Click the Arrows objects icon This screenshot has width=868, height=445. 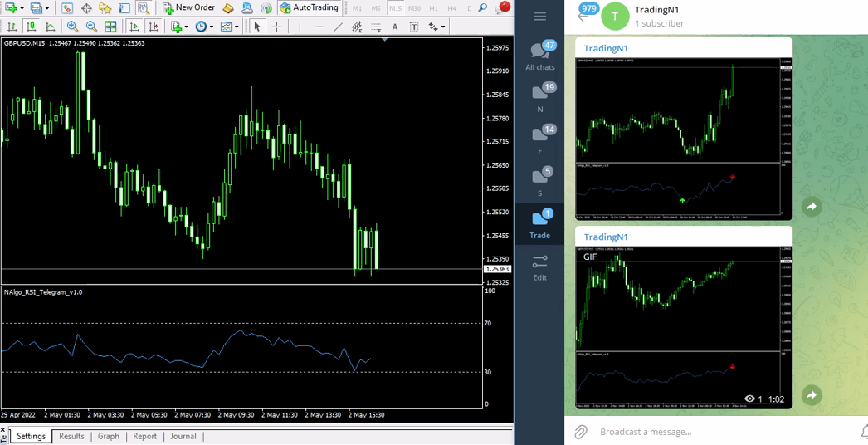(433, 26)
